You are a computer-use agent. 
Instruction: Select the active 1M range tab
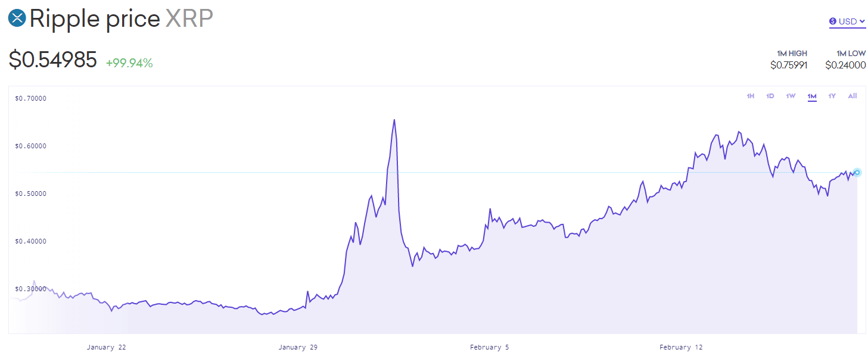pyautogui.click(x=811, y=96)
